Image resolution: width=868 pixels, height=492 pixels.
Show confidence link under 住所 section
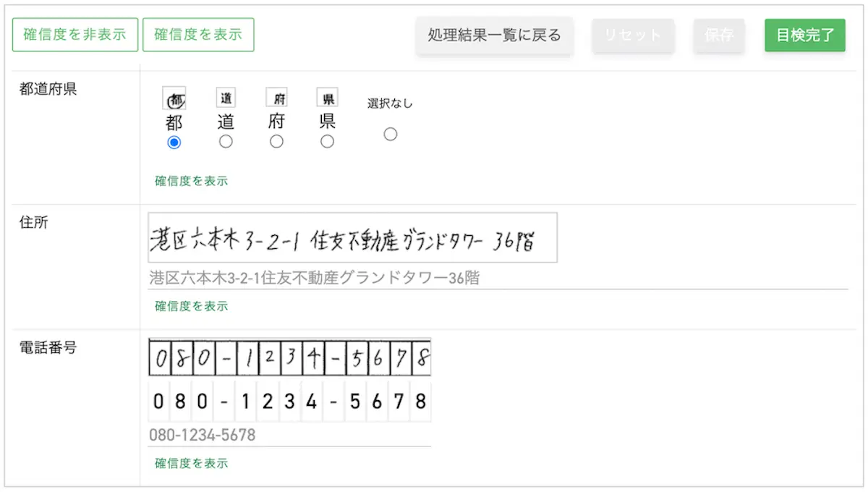point(191,306)
